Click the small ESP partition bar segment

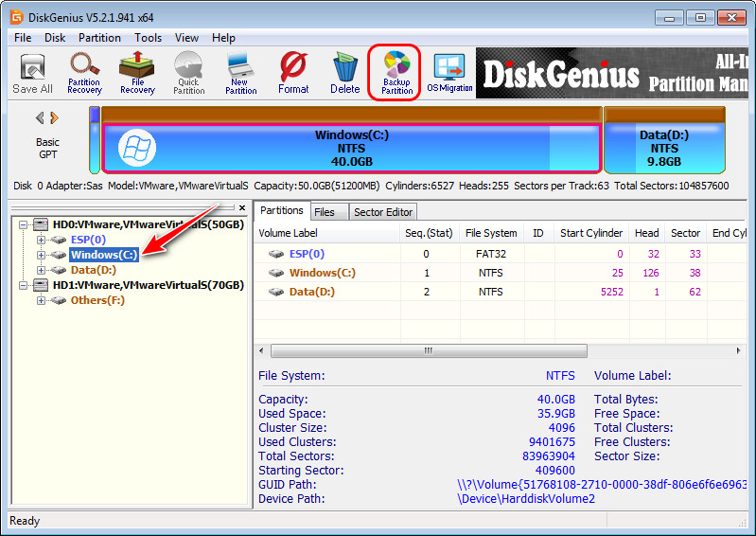click(x=95, y=140)
